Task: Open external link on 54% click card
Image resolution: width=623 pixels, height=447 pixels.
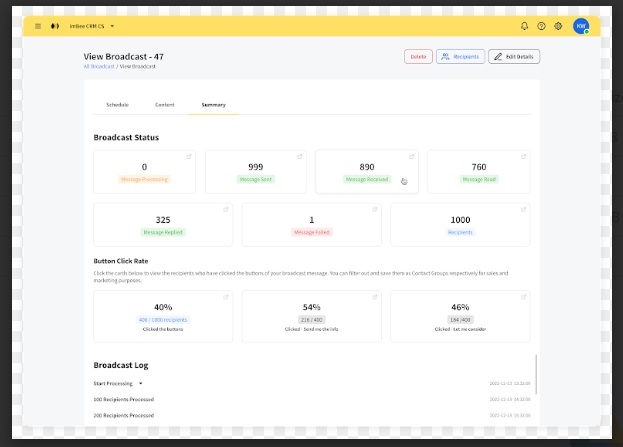Action: [x=375, y=297]
